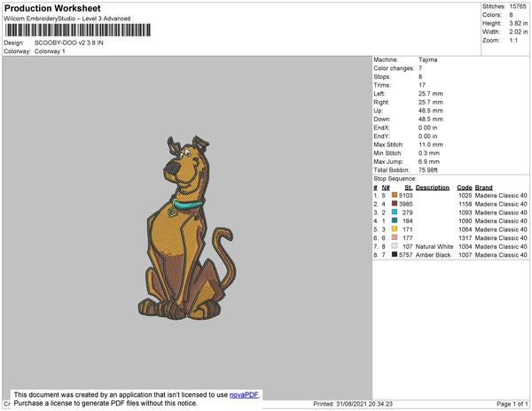Click the Stop Sequence heading
Image resolution: width=532 pixels, height=411 pixels.
[395, 179]
